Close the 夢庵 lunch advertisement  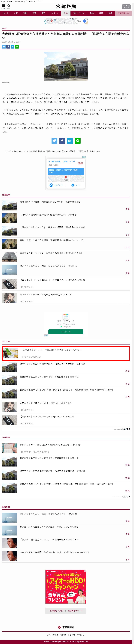pyautogui.click(x=85, y=157)
